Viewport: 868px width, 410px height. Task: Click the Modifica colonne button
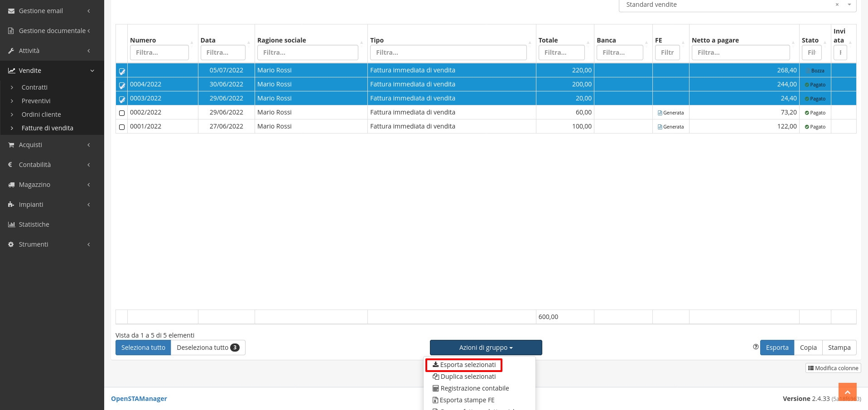833,368
